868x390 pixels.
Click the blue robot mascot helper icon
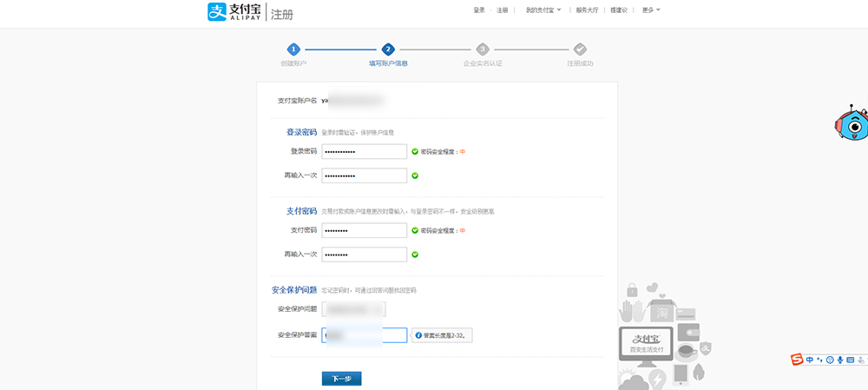pos(852,124)
